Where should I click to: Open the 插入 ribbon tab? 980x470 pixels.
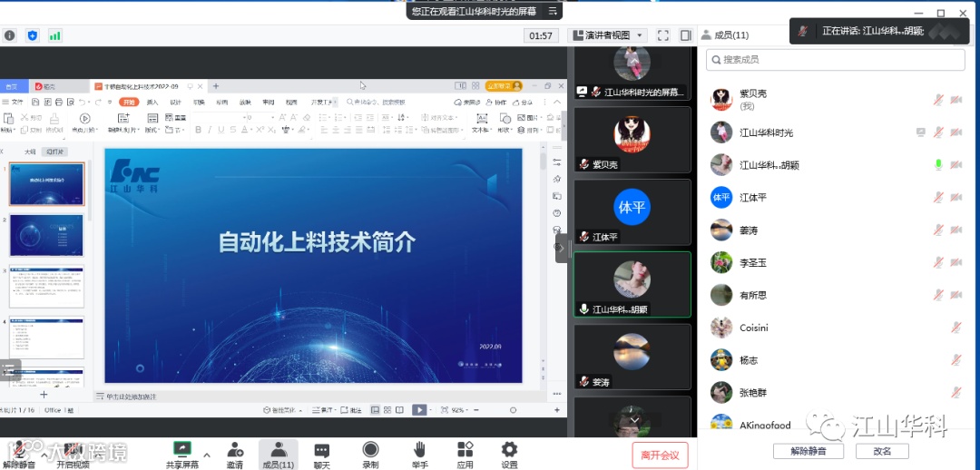pyautogui.click(x=152, y=102)
